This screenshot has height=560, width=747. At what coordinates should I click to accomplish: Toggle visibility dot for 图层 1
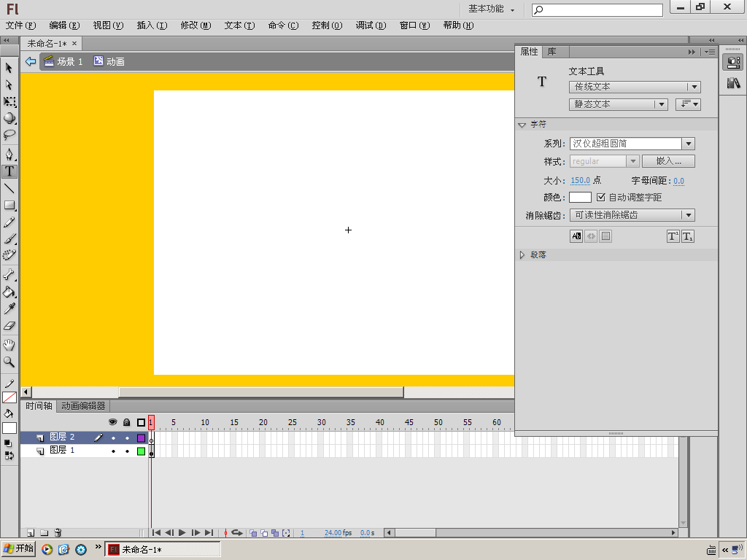113,451
